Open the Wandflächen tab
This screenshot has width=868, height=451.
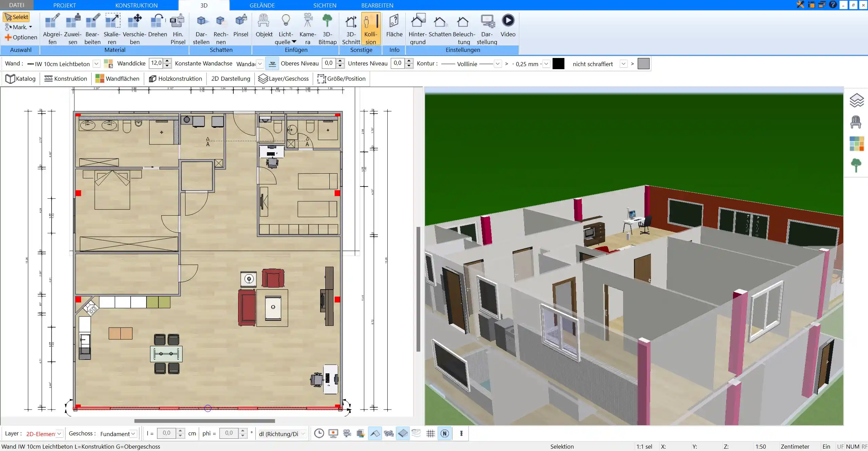[118, 79]
